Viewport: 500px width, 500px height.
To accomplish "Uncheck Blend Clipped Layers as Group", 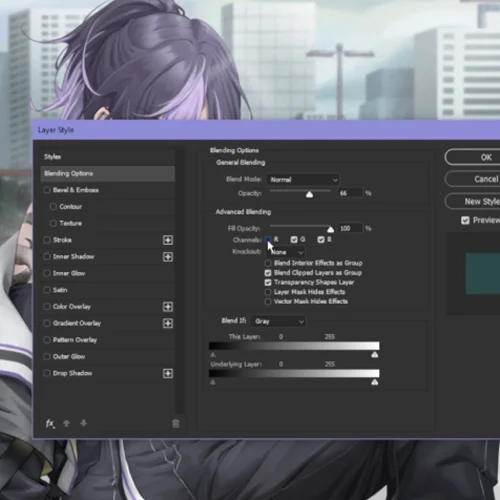I will (268, 273).
